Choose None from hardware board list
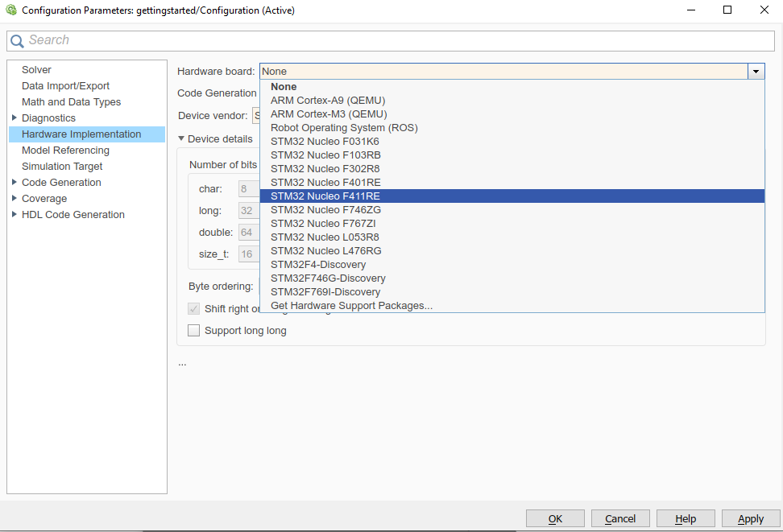 coord(512,87)
